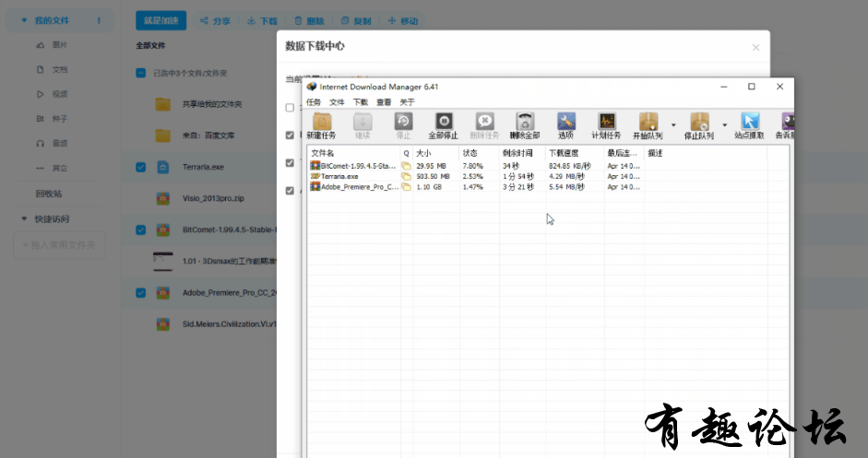Sort by the 大小 column header
This screenshot has height=458, width=868.
click(435, 153)
